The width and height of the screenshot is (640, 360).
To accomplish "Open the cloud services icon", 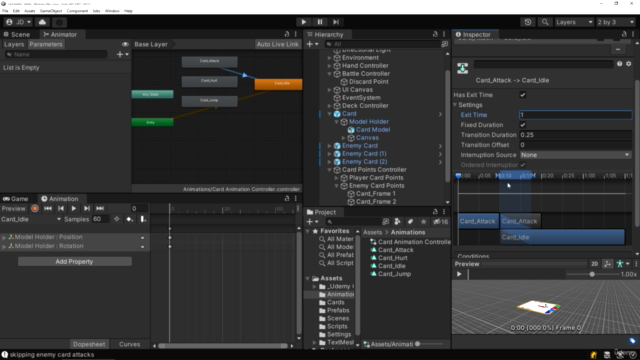I will 42,22.
